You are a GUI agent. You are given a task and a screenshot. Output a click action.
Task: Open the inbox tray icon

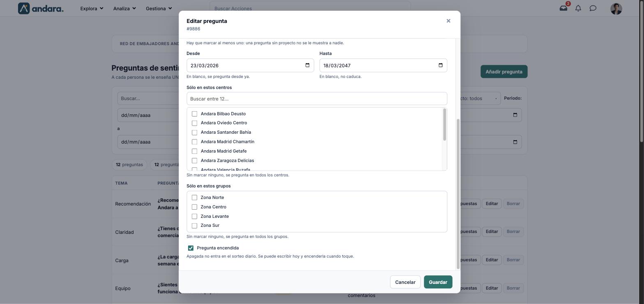click(x=563, y=8)
